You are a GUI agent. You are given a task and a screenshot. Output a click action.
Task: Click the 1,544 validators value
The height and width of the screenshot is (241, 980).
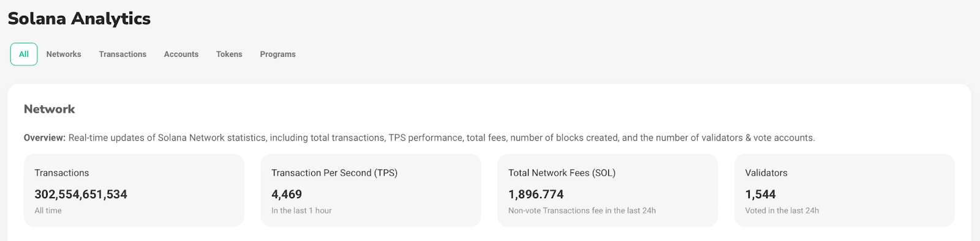coord(760,195)
